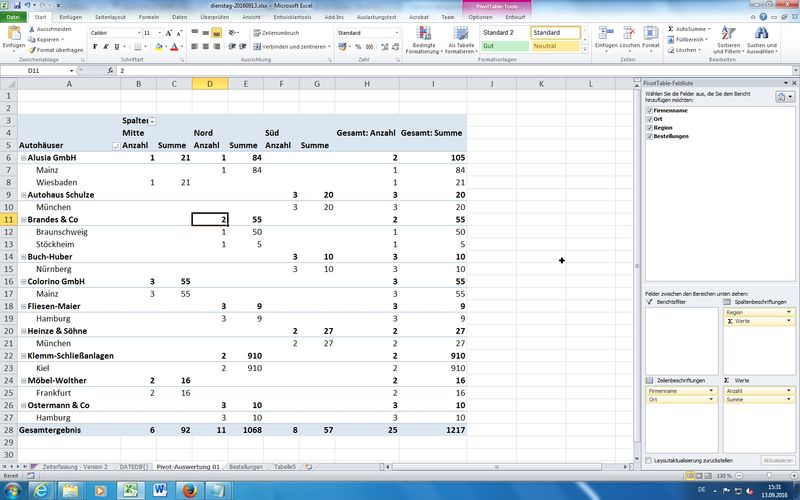
Task: Collapse the Alusia GmbH row group
Action: (x=24, y=158)
